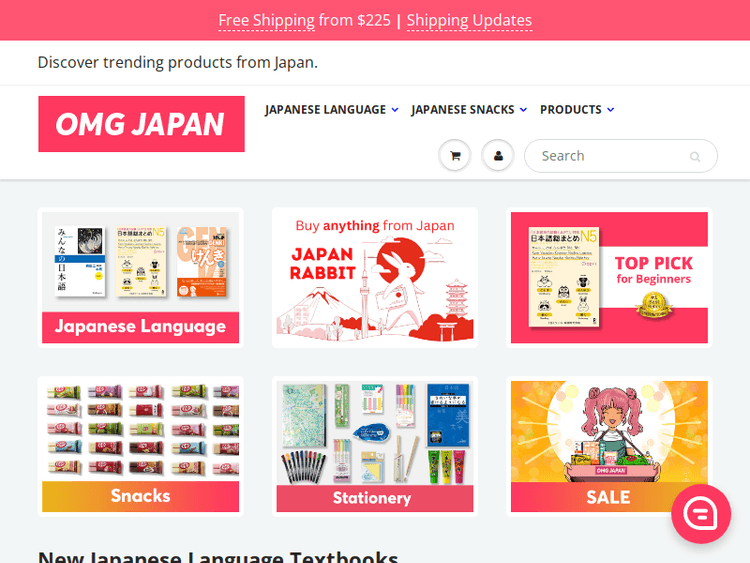Open the JAPANESE LANGUAGE menu item
The image size is (750, 563).
[x=325, y=110]
